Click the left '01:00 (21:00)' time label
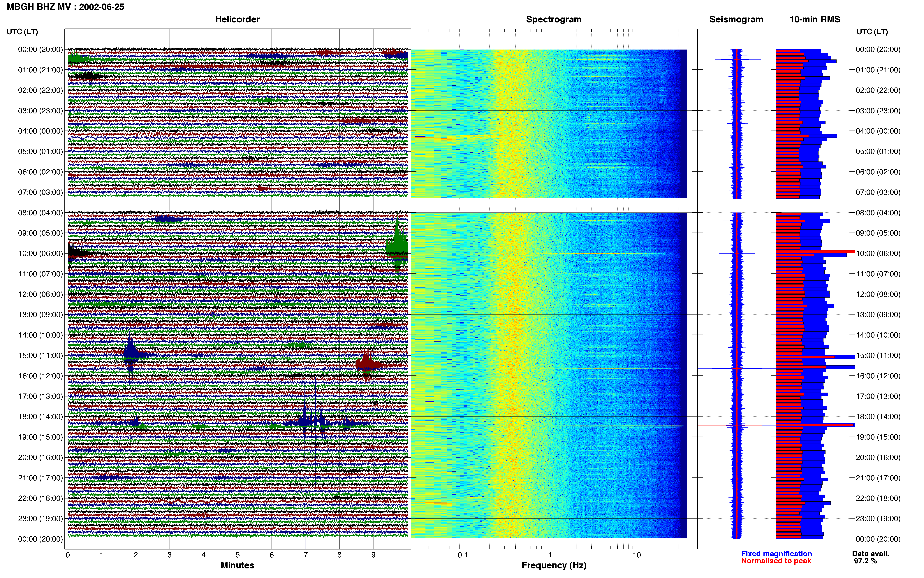 tap(41, 70)
